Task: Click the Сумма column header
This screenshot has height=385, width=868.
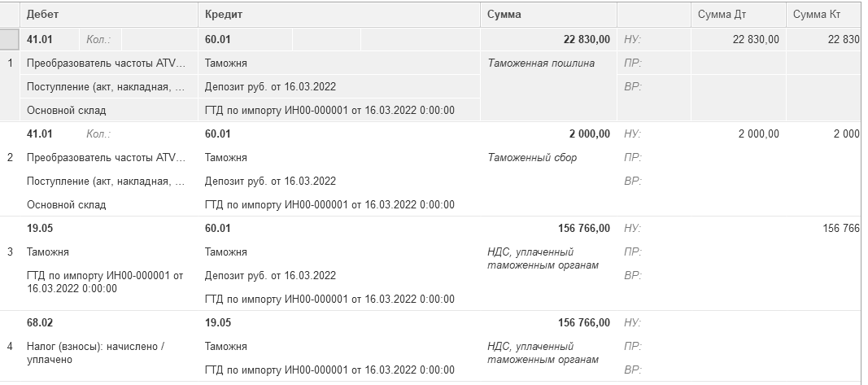Action: point(504,15)
